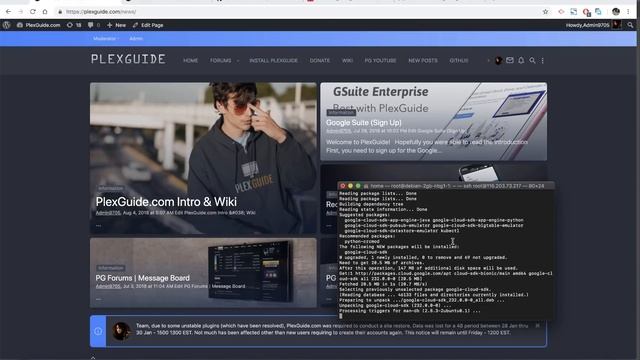
Task: Click the terminal's yellow minimize button
Action: [350, 186]
